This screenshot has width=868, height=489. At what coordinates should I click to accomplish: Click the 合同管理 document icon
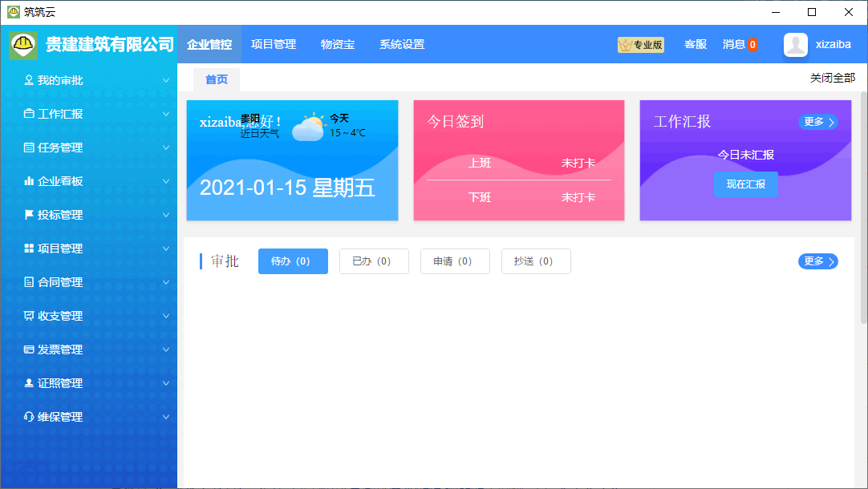coord(29,282)
